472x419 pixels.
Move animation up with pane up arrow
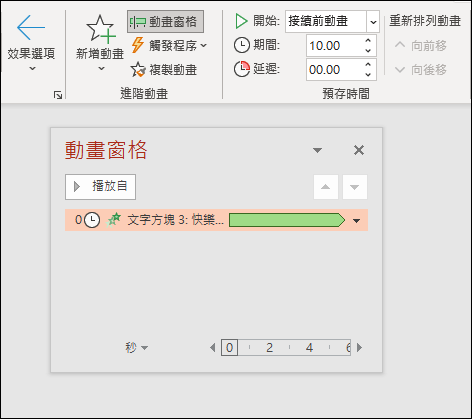[326, 187]
